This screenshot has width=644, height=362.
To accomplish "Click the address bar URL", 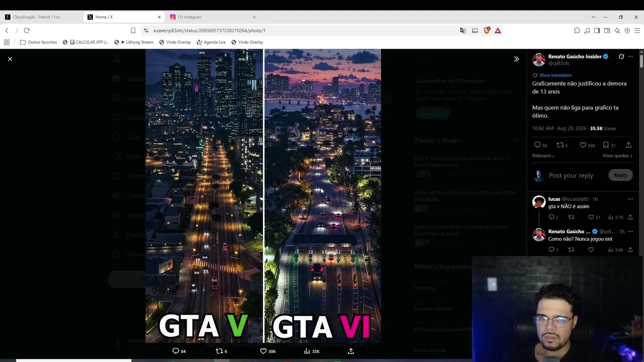I will 209,31.
